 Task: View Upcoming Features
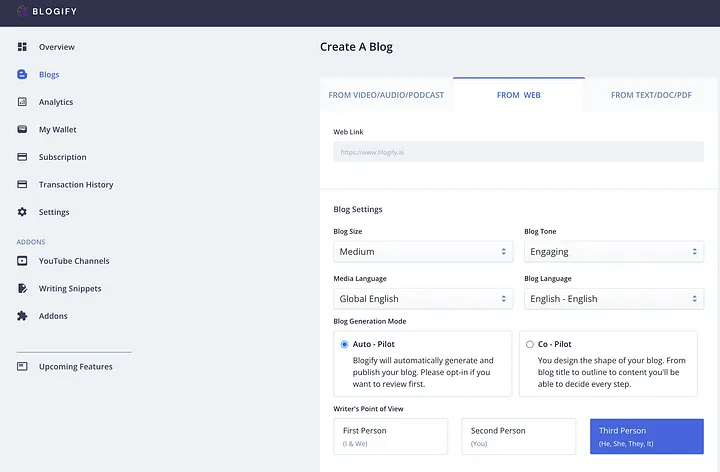pos(76,366)
